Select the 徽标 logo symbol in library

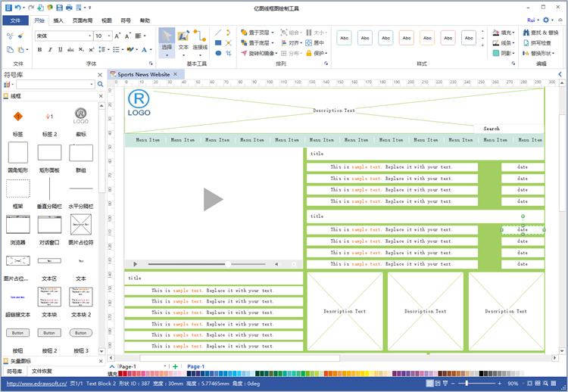click(x=80, y=121)
